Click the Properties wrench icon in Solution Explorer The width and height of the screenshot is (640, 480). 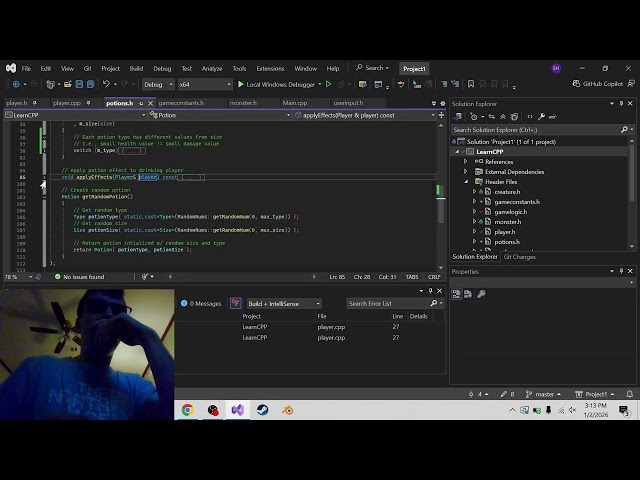coord(541,117)
